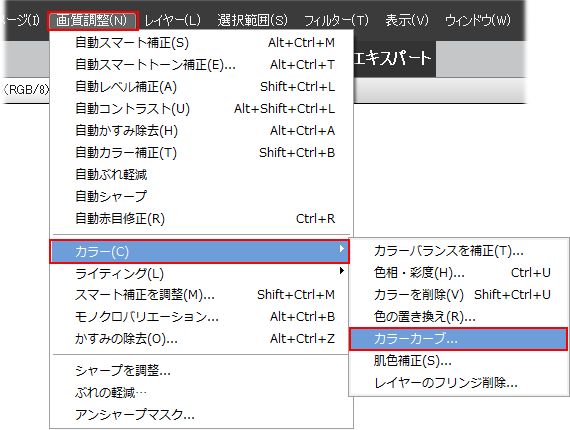Expand the カラー(C) submenu arrow

click(x=341, y=249)
